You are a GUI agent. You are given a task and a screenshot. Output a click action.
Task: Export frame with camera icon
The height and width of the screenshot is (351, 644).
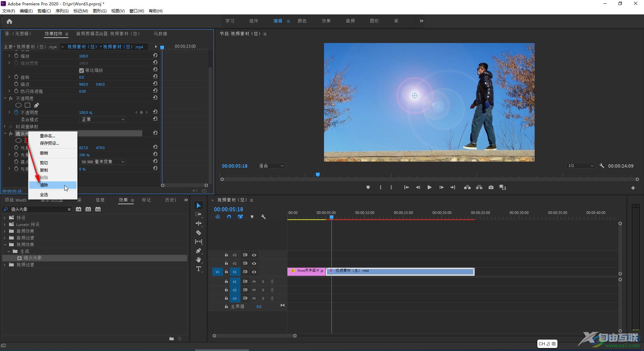coord(491,187)
